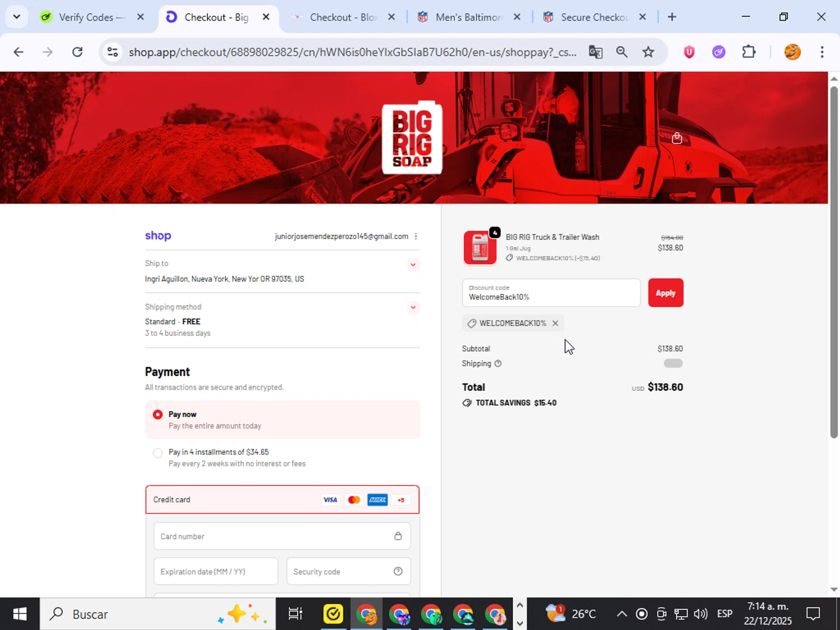Switch to the Verify Codes tab
The width and height of the screenshot is (840, 630).
point(91,17)
